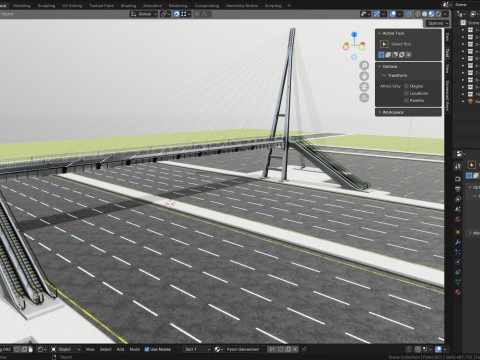Choose the Intersect selection mode icon
This screenshot has height=360, width=480.
(409, 55)
